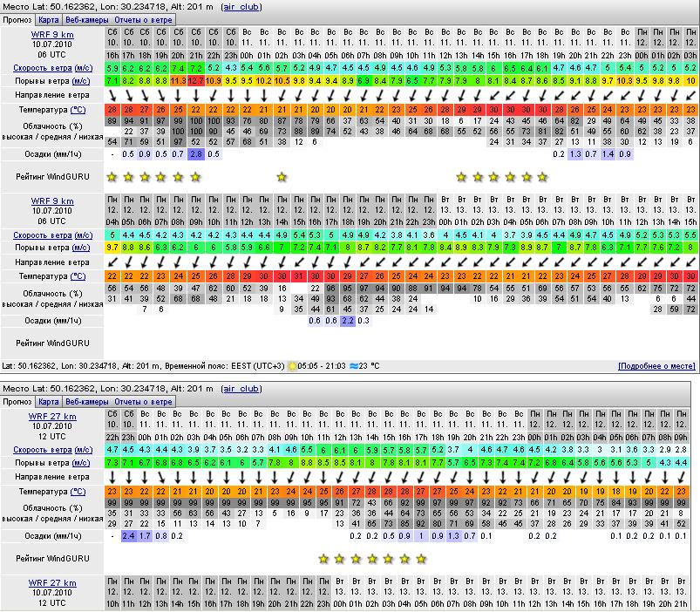The width and height of the screenshot is (700, 612).
Task: Select the Прогноз tab in lower panel
Action: click(17, 401)
